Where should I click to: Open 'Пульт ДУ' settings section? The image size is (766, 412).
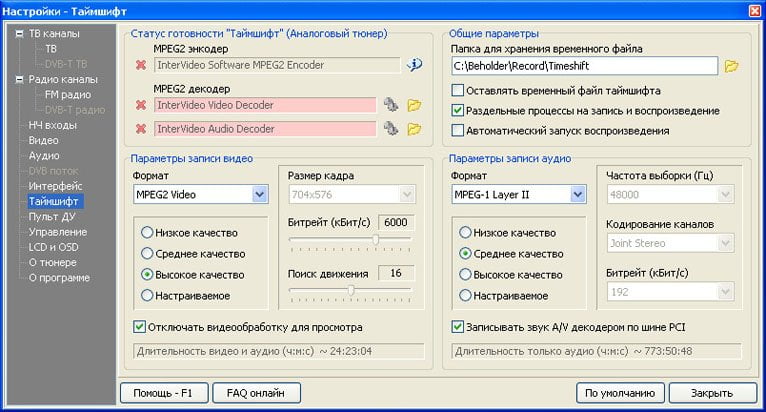(51, 217)
